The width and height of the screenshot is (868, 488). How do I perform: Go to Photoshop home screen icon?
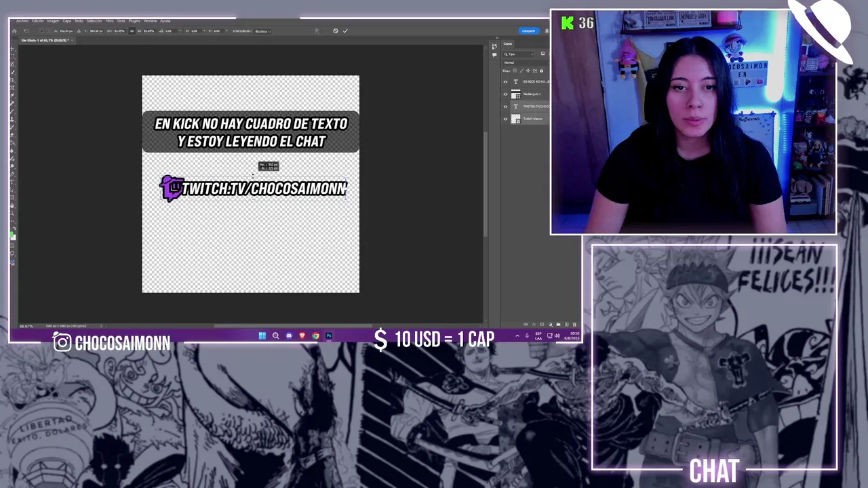14,31
